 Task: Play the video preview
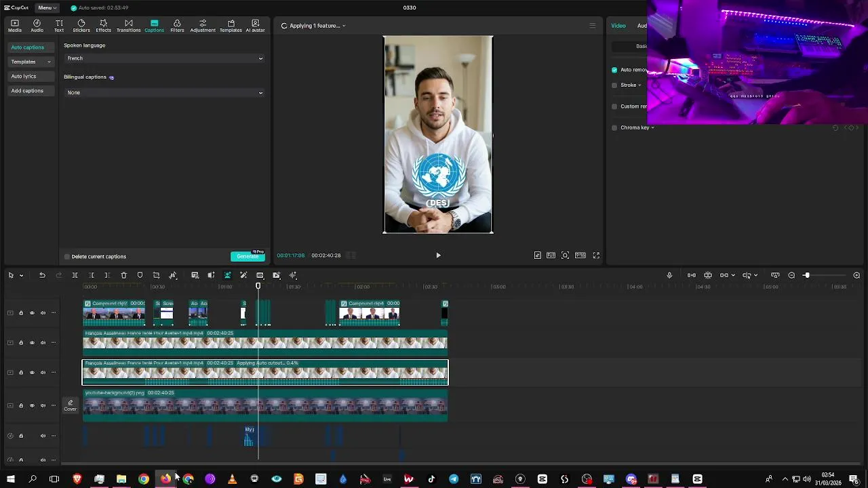click(438, 256)
